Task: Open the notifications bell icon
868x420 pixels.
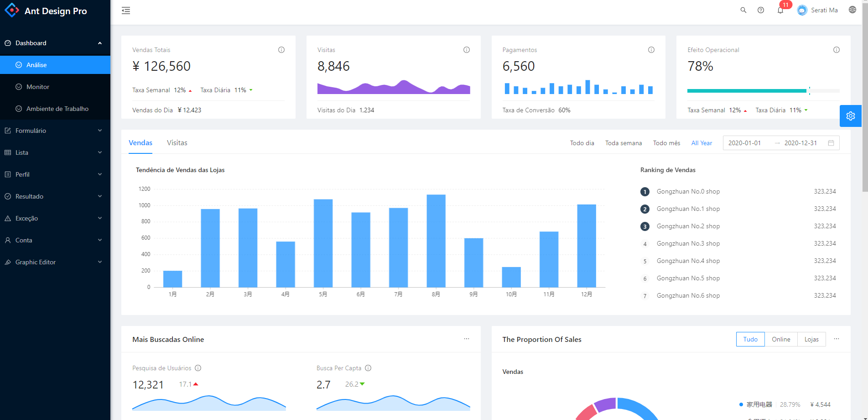Action: (x=780, y=10)
